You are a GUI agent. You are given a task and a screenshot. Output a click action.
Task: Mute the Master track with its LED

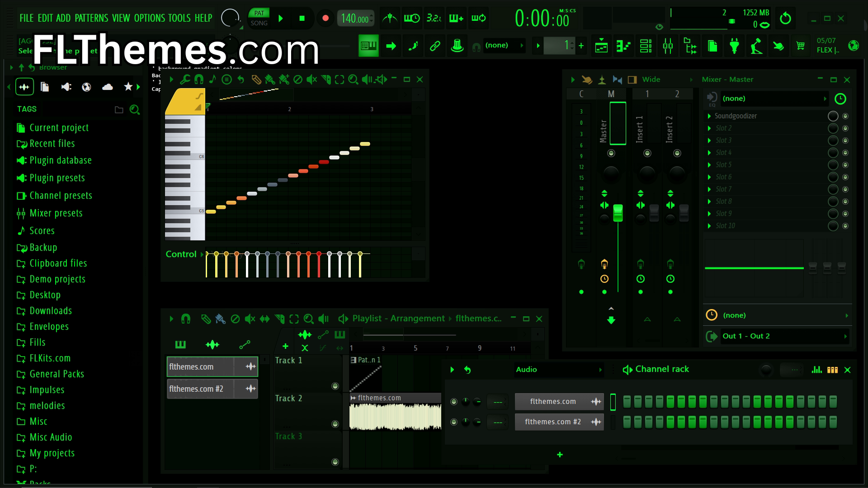coord(611,154)
